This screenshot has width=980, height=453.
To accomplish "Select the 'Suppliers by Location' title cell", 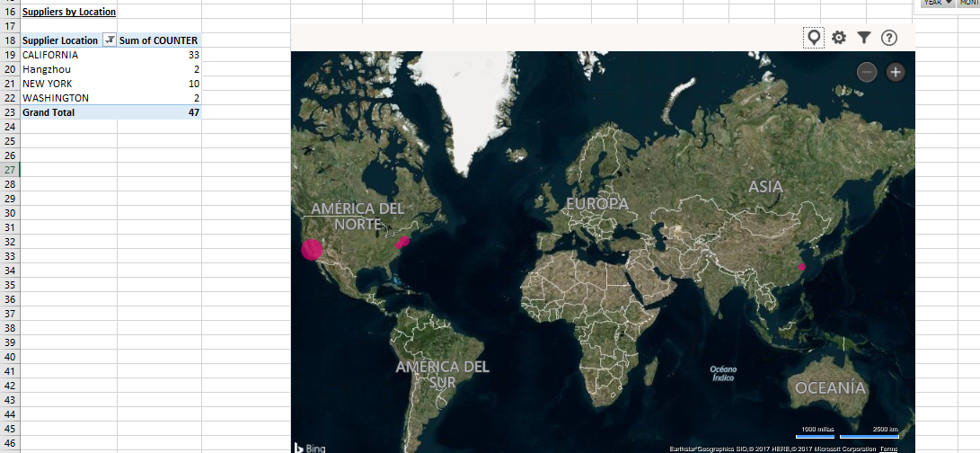I will [x=69, y=12].
